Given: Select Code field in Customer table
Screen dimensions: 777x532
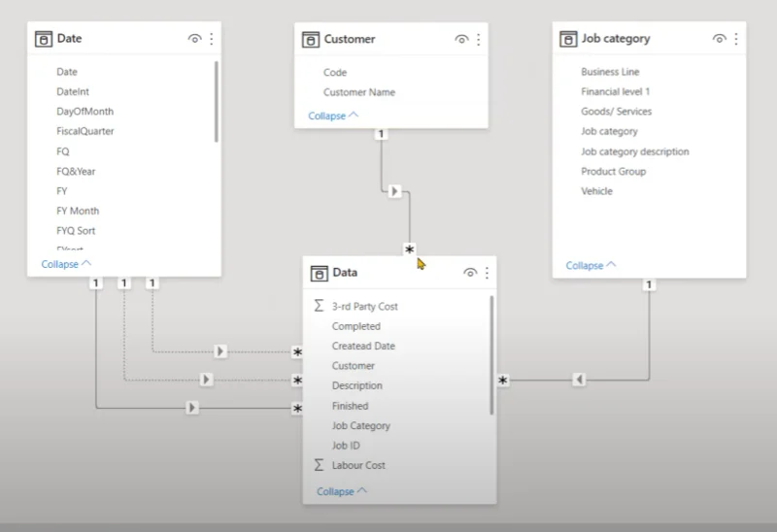Looking at the screenshot, I should [x=335, y=72].
